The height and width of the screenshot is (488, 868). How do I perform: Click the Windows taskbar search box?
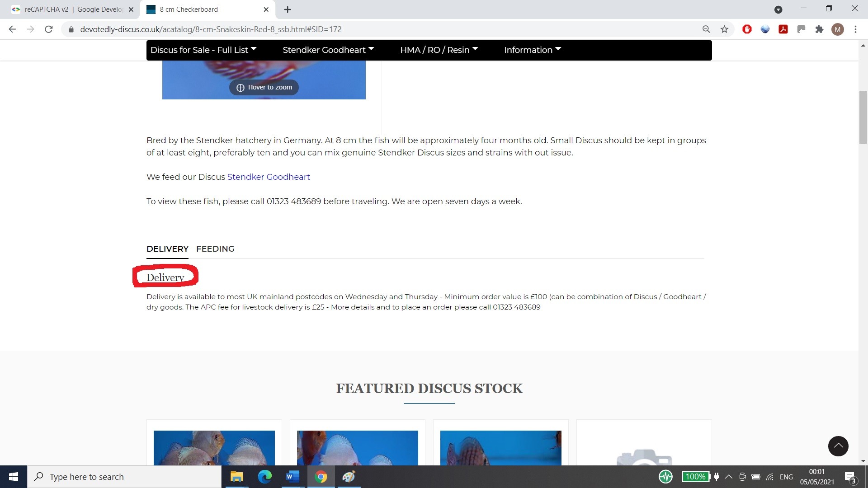pos(124,477)
